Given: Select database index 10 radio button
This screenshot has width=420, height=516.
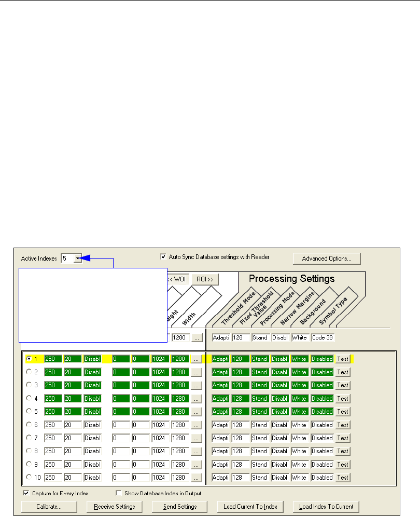Looking at the screenshot, I should coord(29,477).
